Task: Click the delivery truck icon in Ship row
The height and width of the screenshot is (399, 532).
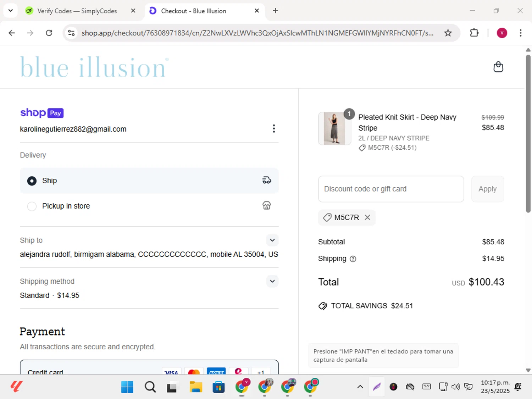Action: click(x=267, y=180)
